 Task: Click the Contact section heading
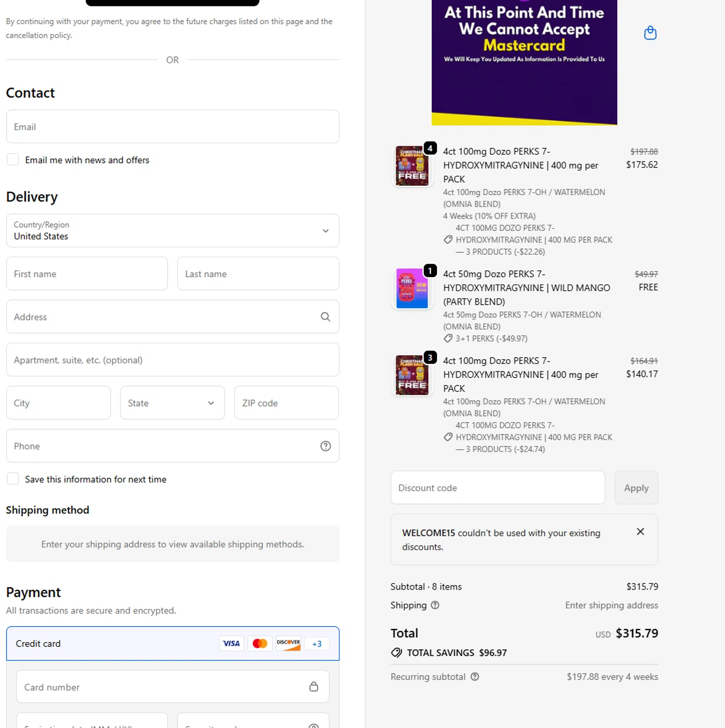[31, 93]
